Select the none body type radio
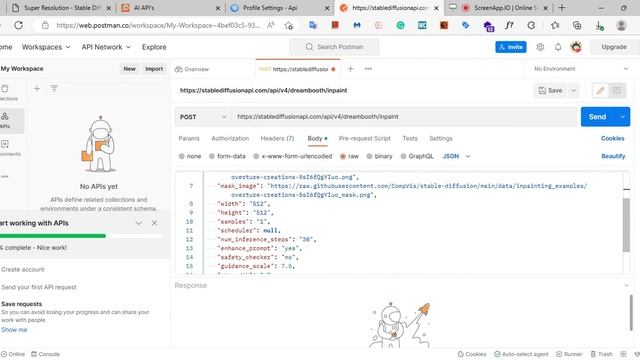This screenshot has height=360, width=640. tap(182, 156)
